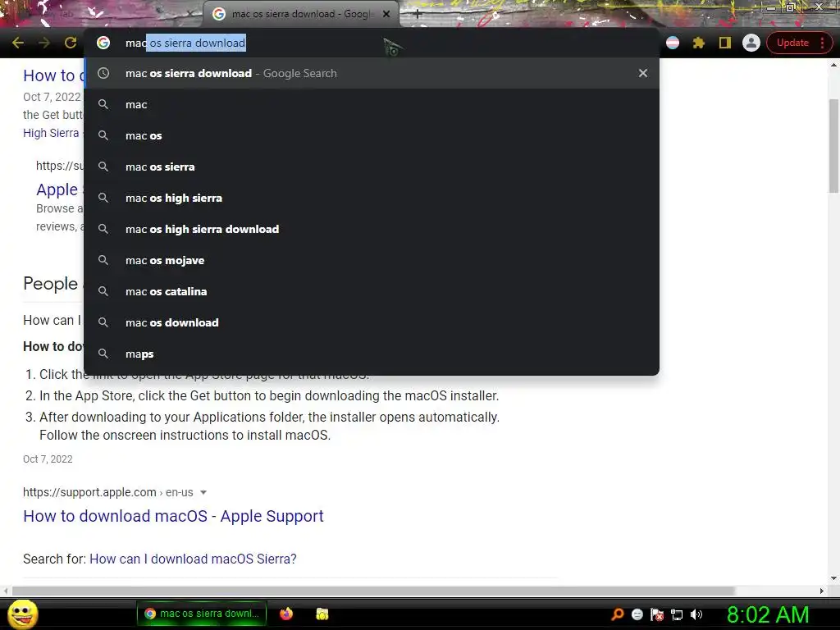The image size is (840, 630).
Task: Open 'How to download macOS - Apple Support' link
Action: (x=174, y=516)
